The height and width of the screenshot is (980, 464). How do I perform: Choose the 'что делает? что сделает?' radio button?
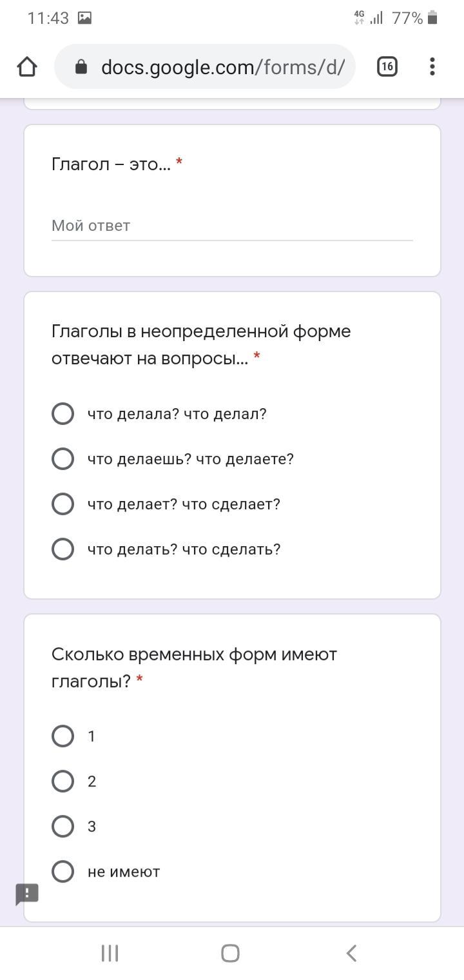[63, 504]
